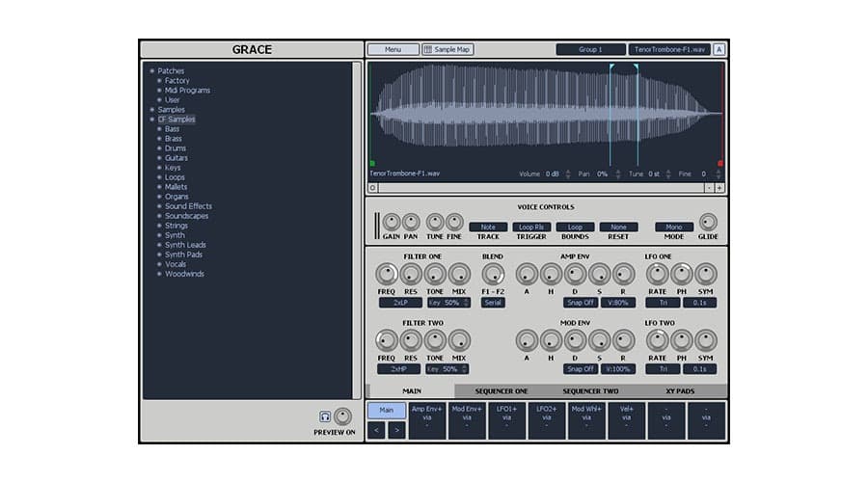
Task: Open the RESET None dropdown
Action: coord(618,227)
